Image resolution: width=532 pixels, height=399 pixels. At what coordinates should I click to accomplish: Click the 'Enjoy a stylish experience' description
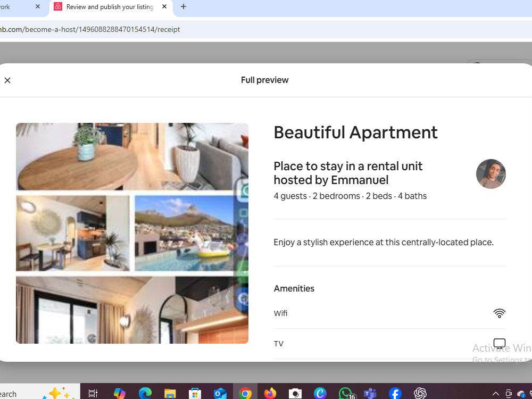point(384,242)
